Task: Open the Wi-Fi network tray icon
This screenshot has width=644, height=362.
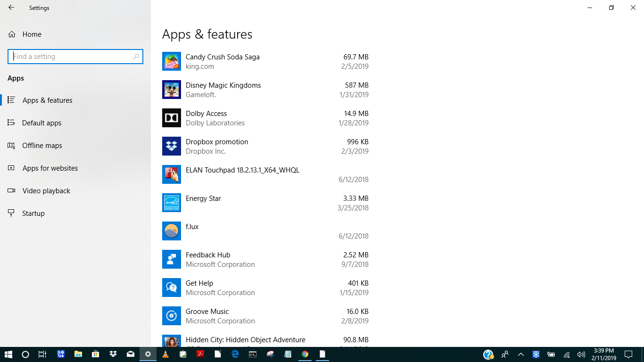Action: pyautogui.click(x=567, y=354)
